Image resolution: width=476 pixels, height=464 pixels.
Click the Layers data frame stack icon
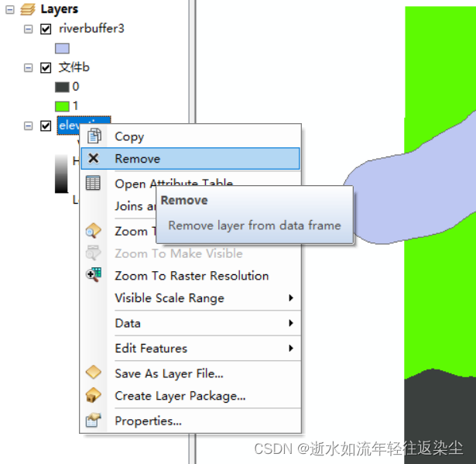(28, 9)
